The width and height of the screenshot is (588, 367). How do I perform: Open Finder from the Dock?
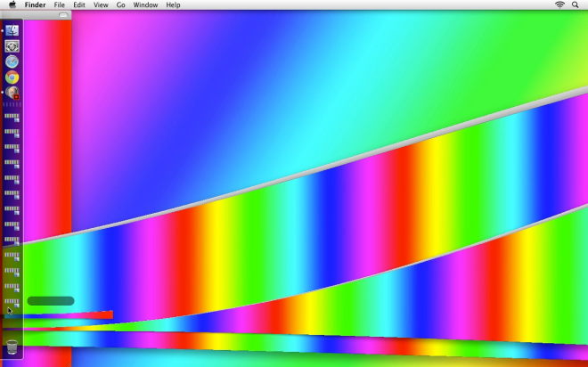click(x=12, y=30)
